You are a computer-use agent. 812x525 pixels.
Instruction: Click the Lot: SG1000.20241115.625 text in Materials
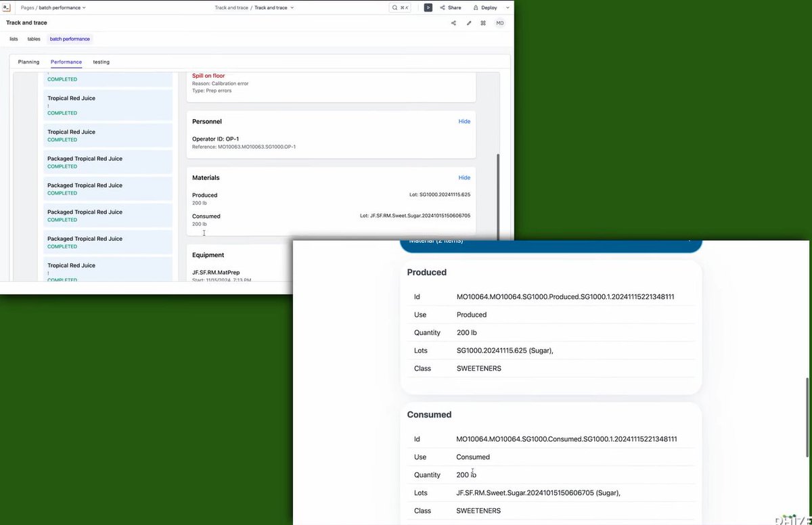tap(440, 195)
